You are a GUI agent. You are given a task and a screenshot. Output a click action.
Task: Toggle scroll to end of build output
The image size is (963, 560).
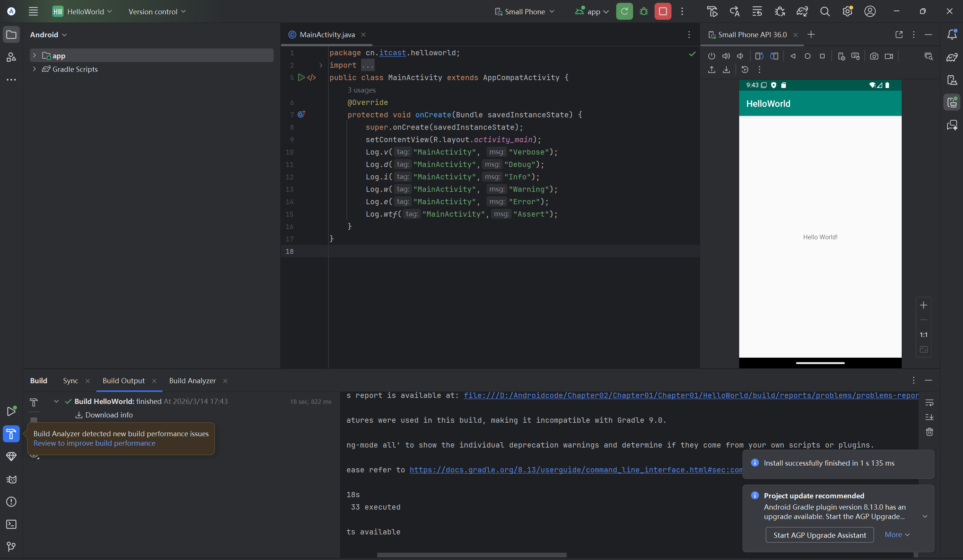930,417
